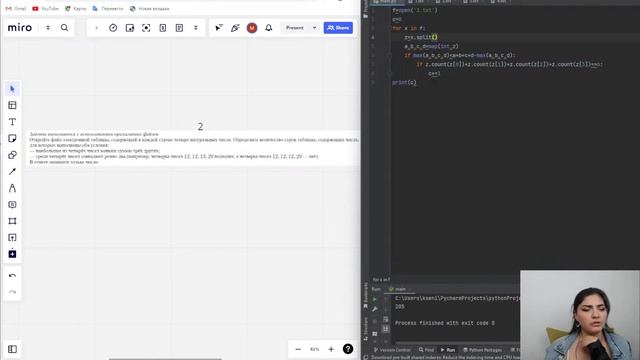Open Miro board search

64,28
